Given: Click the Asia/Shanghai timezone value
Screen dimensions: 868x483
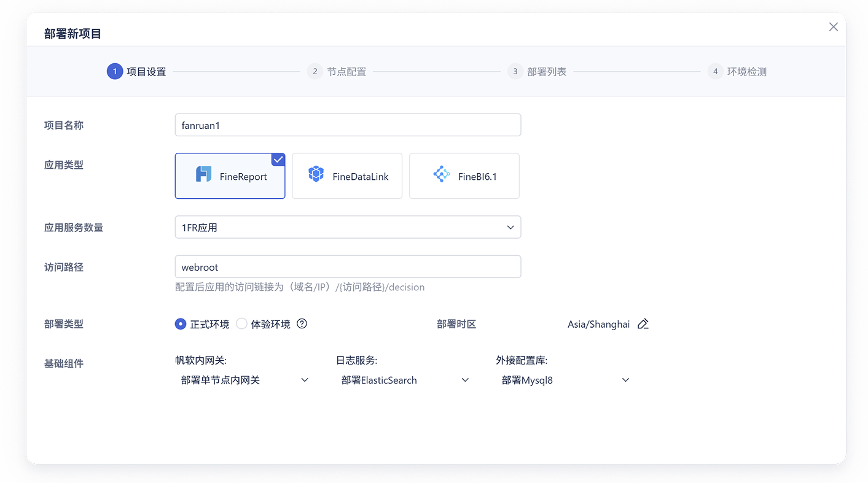Looking at the screenshot, I should pos(598,325).
